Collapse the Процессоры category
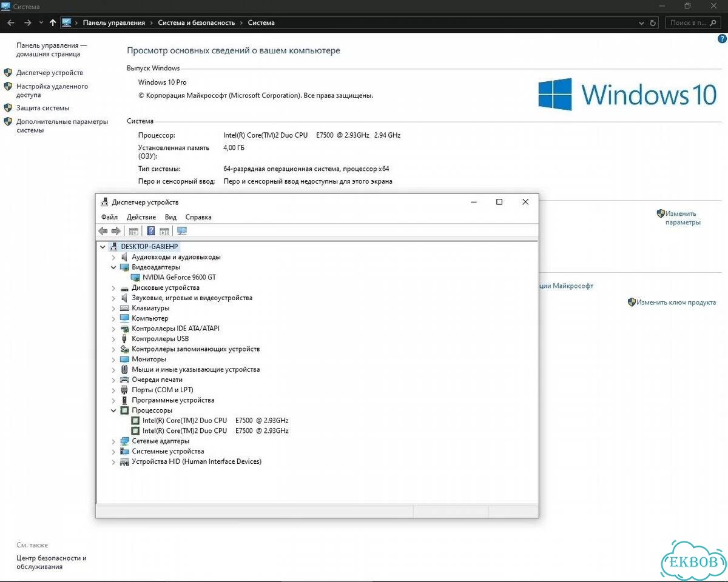This screenshot has height=582, width=728. 113,410
